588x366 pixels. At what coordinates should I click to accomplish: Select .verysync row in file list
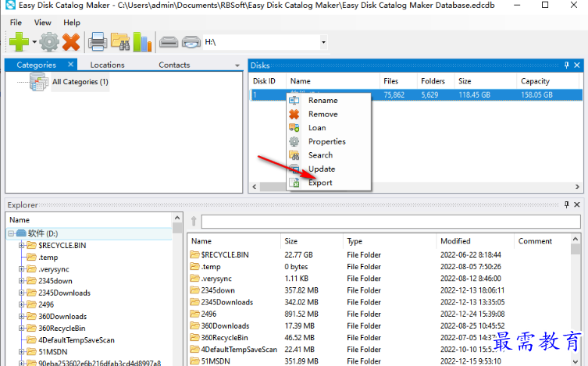(380, 279)
